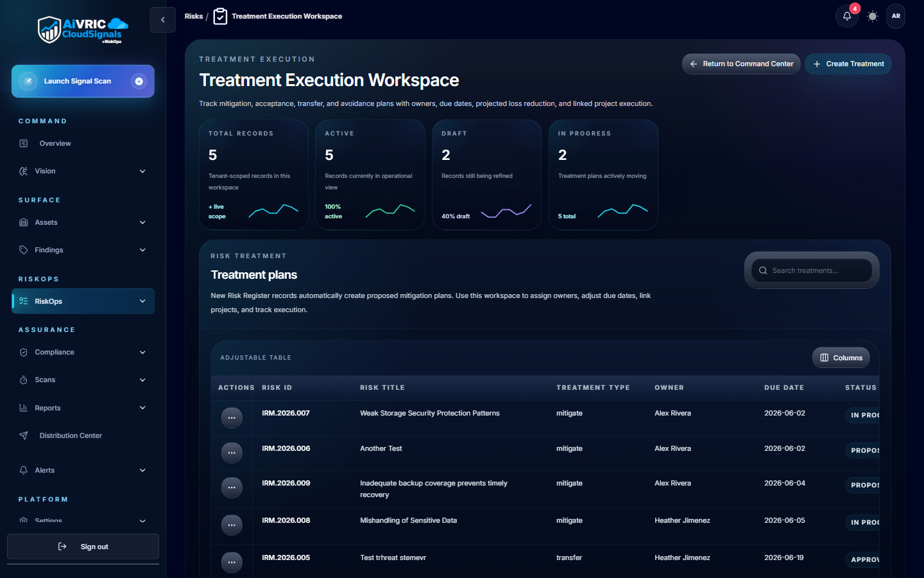Click the Scans stopwatch icon
Viewport: 924px width, 578px height.
pos(24,380)
